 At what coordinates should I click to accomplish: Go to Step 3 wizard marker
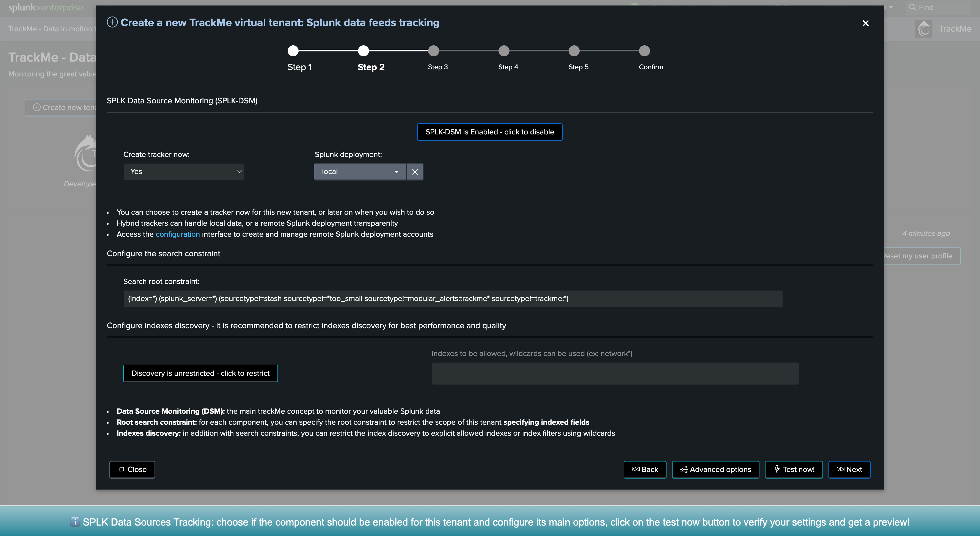[x=433, y=51]
